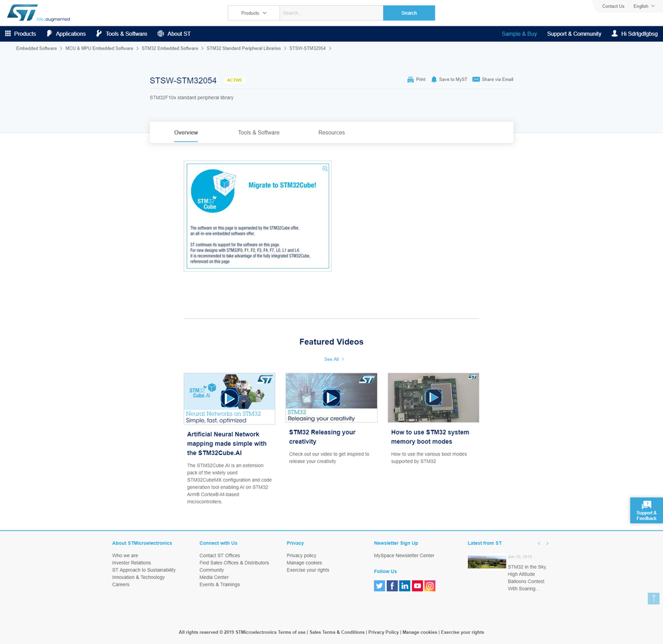Show next Latest from ST item
Viewport: 663px width, 644px height.
point(547,543)
